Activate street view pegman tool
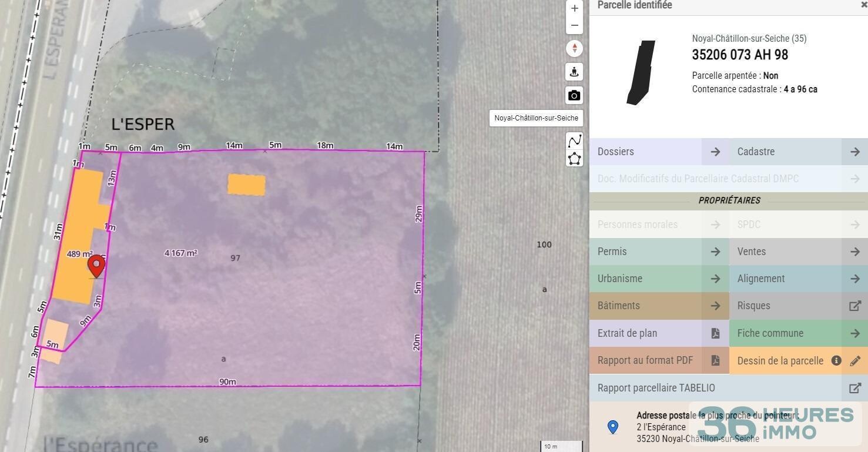 point(574,72)
